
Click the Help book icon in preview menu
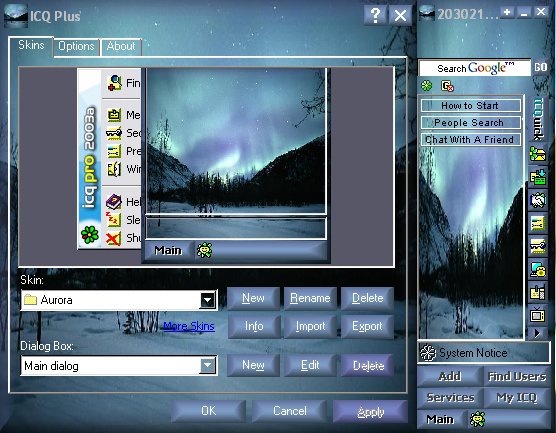pos(114,202)
